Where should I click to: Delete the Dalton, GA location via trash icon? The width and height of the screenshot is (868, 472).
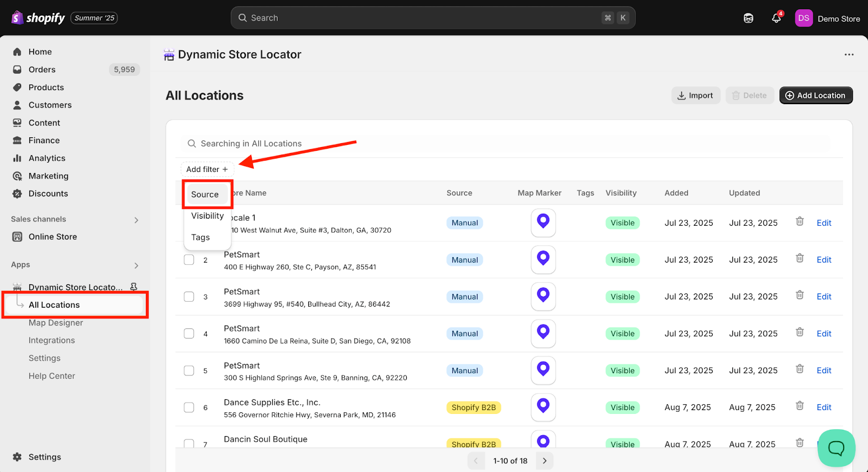point(800,221)
